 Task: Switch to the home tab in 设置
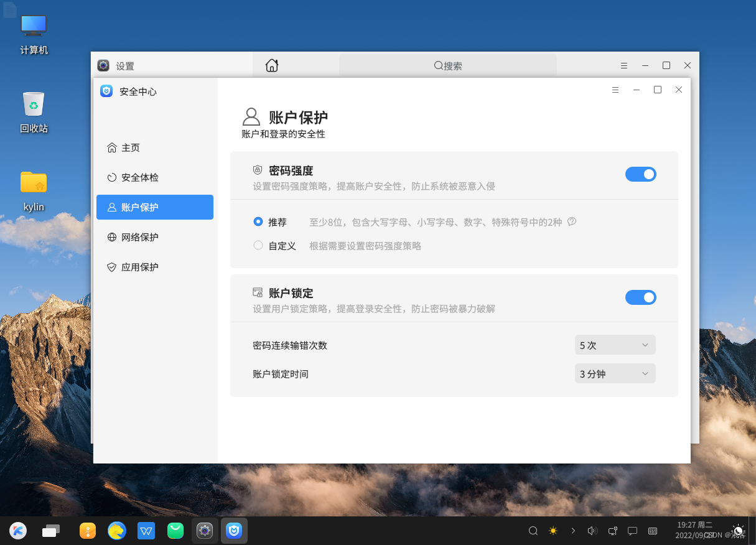coord(271,65)
